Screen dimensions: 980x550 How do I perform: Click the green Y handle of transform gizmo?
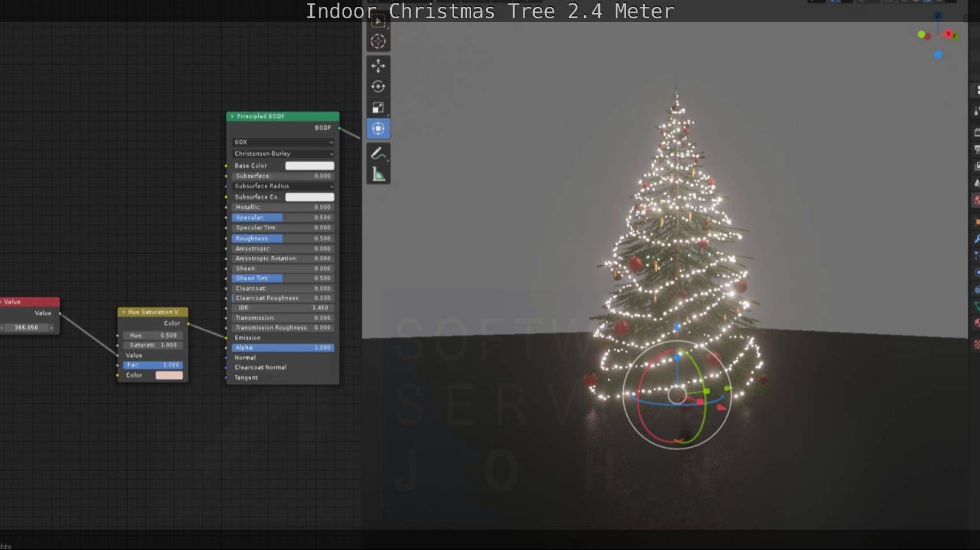pyautogui.click(x=707, y=391)
